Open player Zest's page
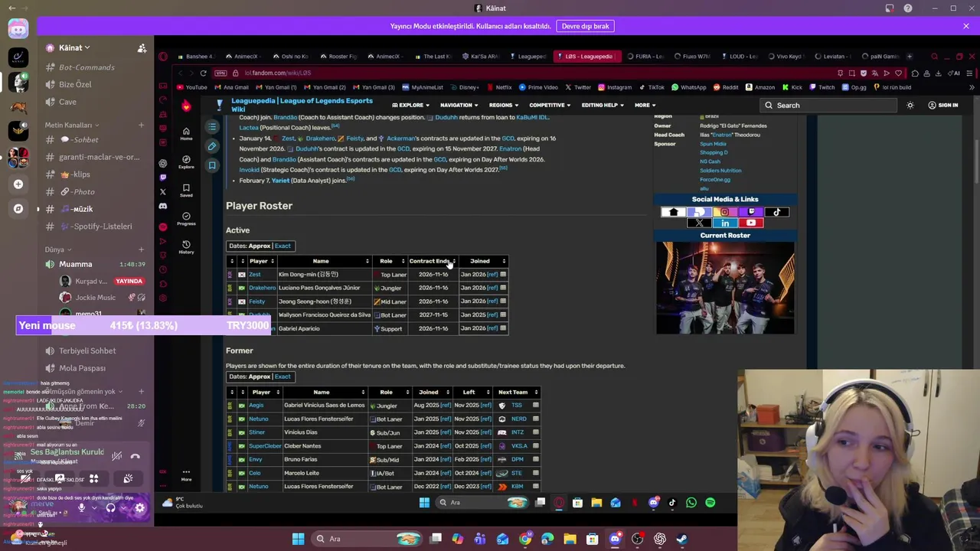Image resolution: width=980 pixels, height=551 pixels. pos(254,275)
